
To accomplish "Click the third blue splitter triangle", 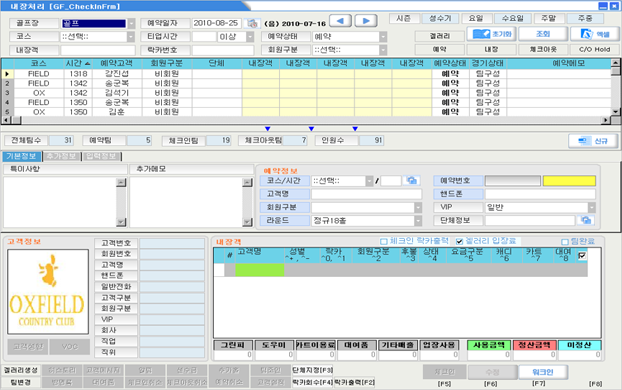I will (355, 129).
